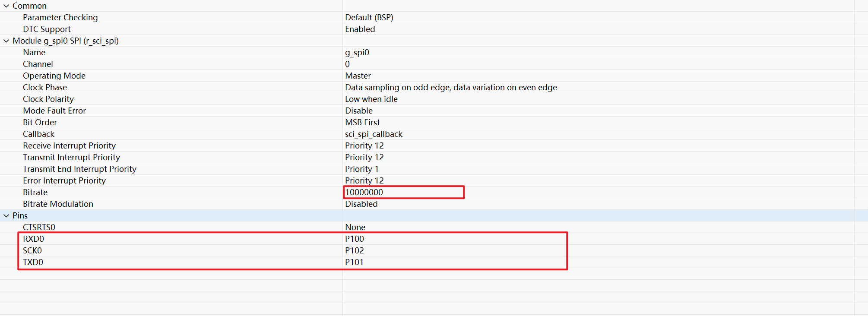
Task: Select the TXD0 pin label
Action: pos(33,262)
